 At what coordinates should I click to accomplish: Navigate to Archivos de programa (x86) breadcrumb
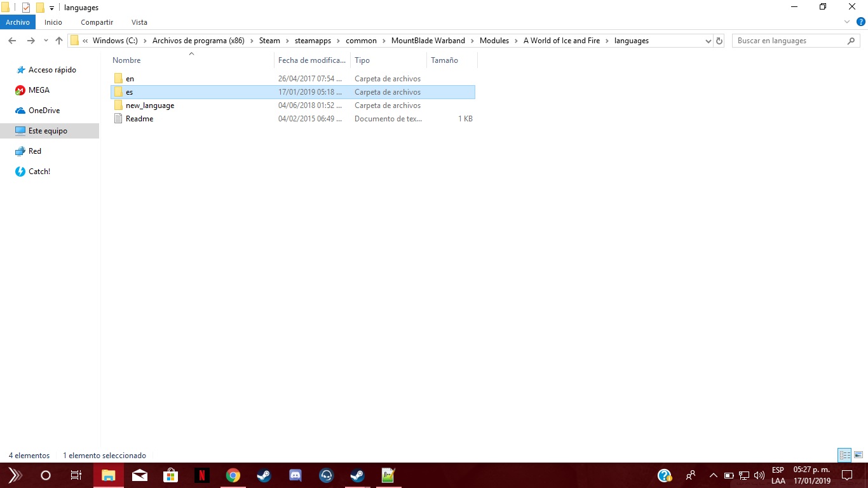tap(198, 41)
